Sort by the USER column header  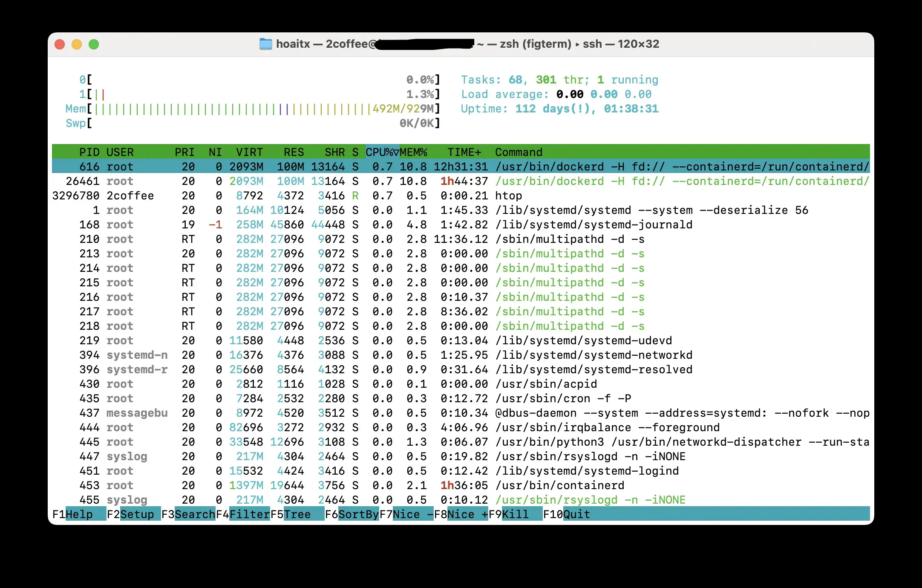[120, 152]
